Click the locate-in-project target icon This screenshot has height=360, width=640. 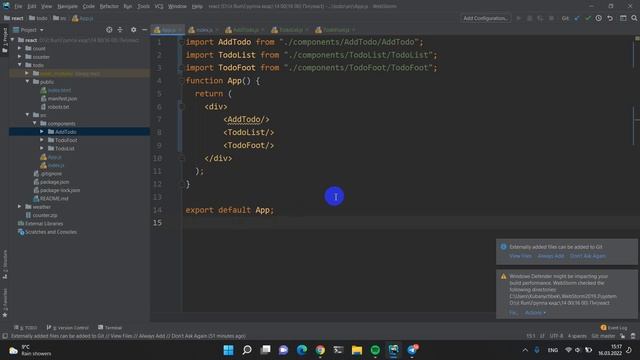point(109,30)
